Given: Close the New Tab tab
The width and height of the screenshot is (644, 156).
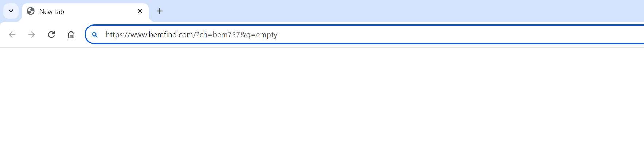Looking at the screenshot, I should 140,11.
